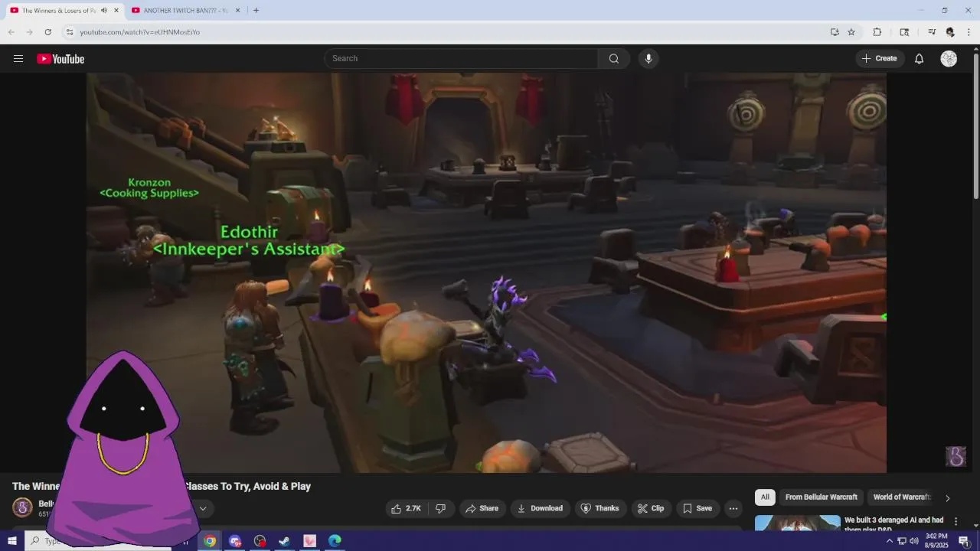Open Windows notification center
The height and width of the screenshot is (551, 980).
point(964,541)
